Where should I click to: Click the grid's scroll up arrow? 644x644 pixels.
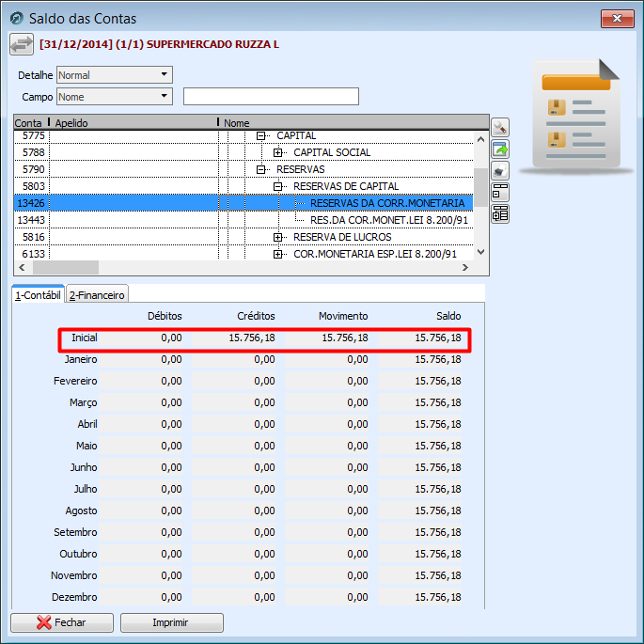[x=481, y=140]
